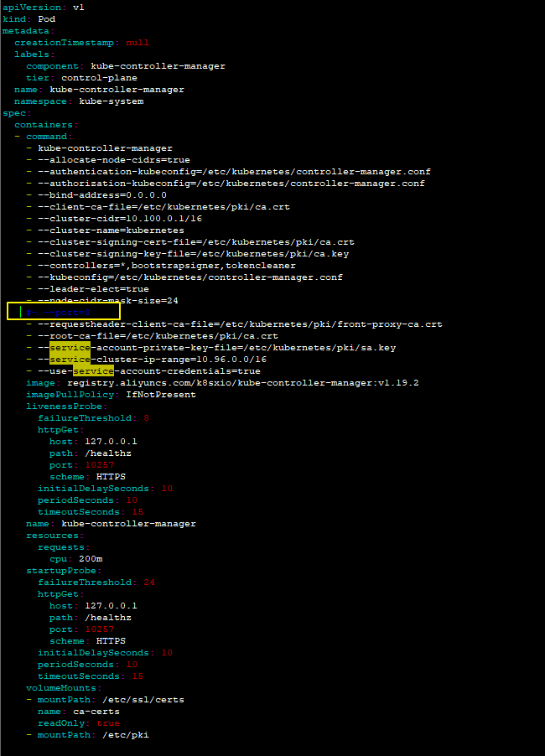Screen dimensions: 545x756
Task: Click the commented '#- --port=0' line
Action: 59,313
